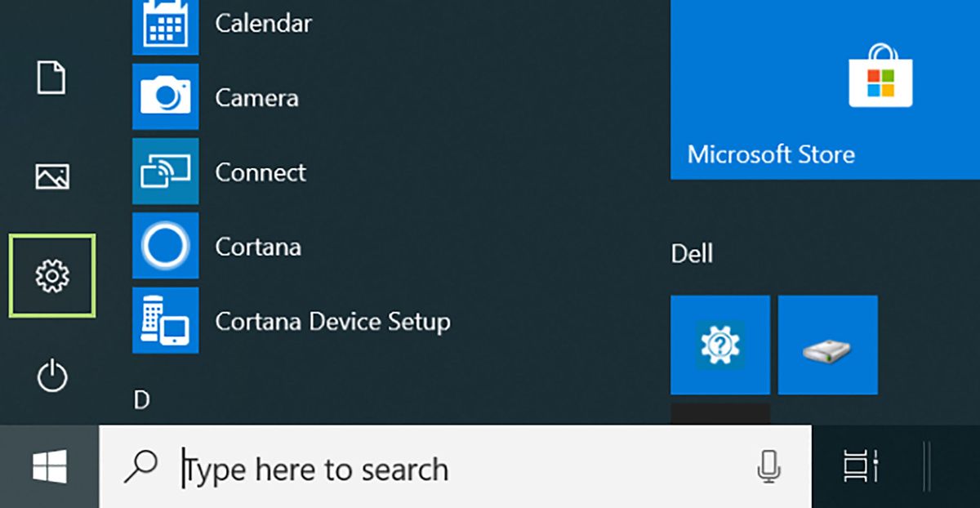Viewport: 980px width, 508px height.
Task: Launch the Dell SupportAssist tile
Action: (719, 345)
